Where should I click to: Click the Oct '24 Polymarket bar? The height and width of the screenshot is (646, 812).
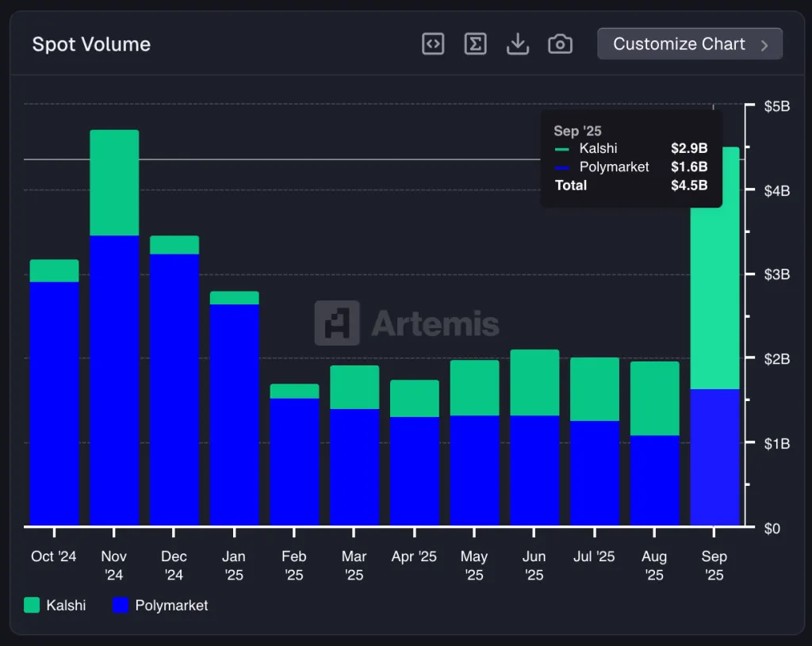(54, 404)
